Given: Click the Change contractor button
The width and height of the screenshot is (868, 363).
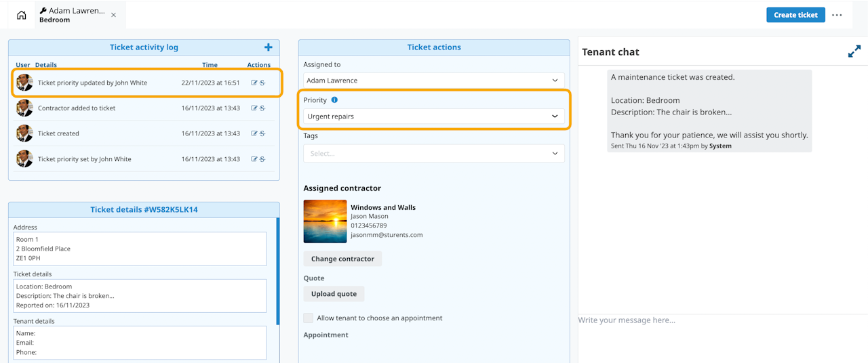Looking at the screenshot, I should coord(342,259).
